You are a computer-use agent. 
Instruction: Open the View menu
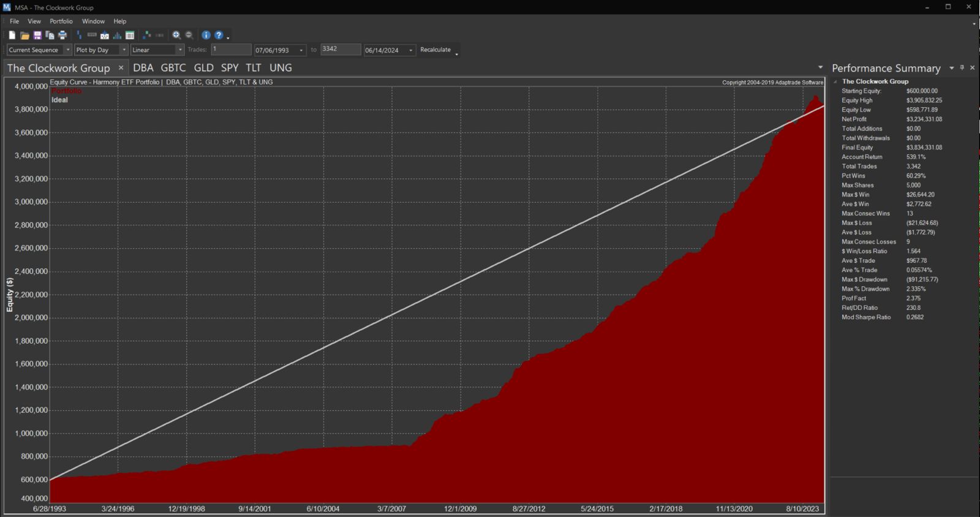pos(34,21)
